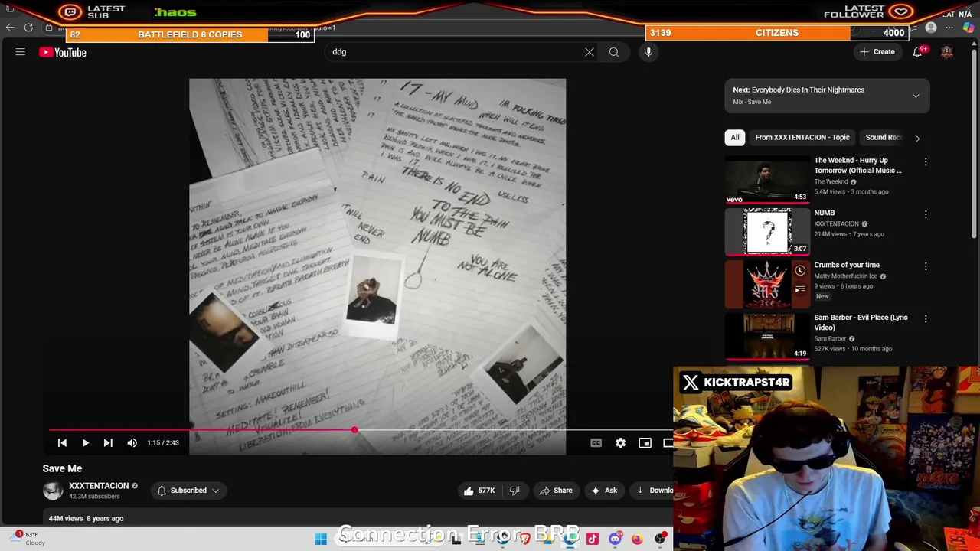Image resolution: width=980 pixels, height=551 pixels.
Task: Open the Sam Barber Evil Place thumbnail
Action: tap(767, 336)
